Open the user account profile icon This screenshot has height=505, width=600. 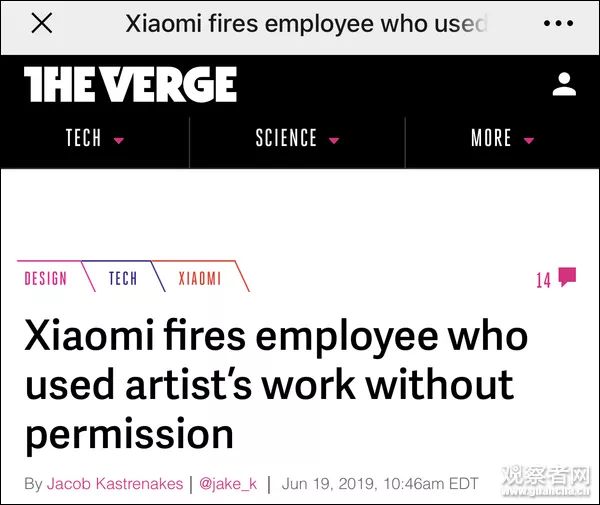564,85
